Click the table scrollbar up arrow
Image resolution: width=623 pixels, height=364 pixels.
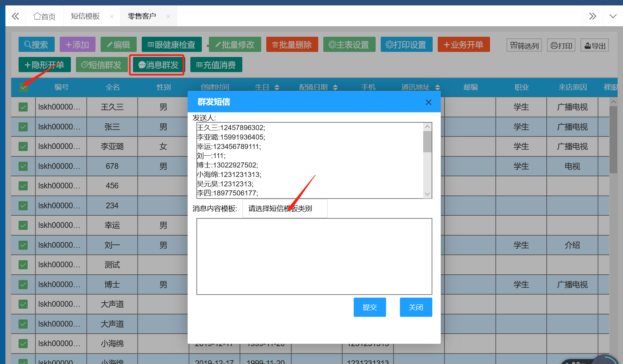[x=613, y=101]
